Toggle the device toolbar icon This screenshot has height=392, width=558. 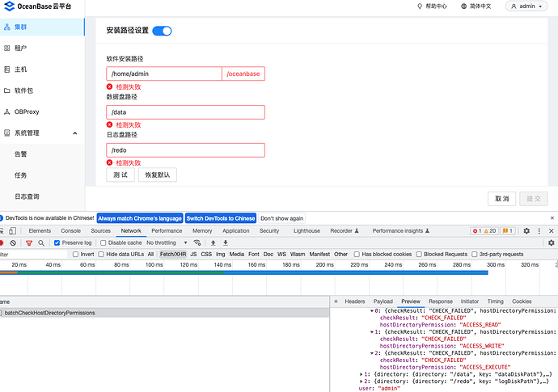pyautogui.click(x=12, y=231)
